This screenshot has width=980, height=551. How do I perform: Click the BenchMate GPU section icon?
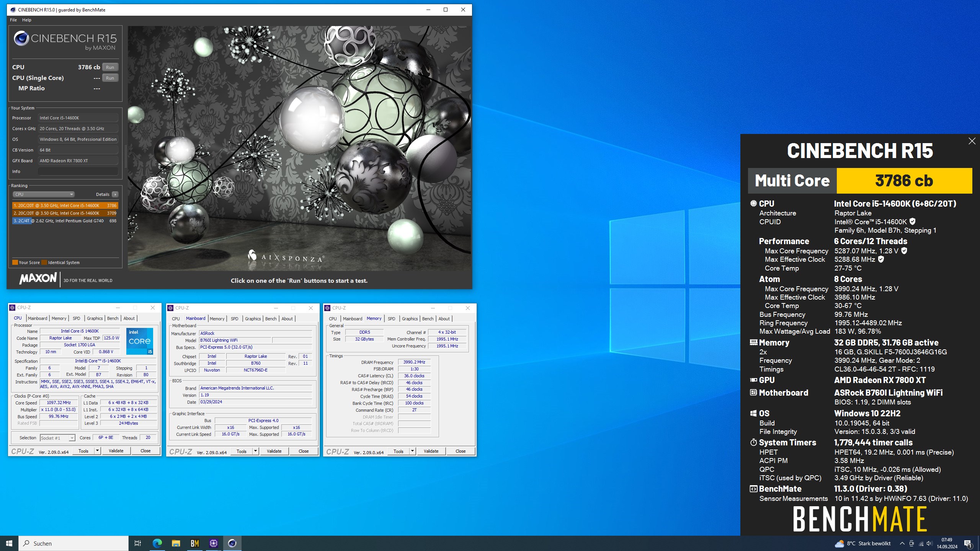[x=753, y=380]
